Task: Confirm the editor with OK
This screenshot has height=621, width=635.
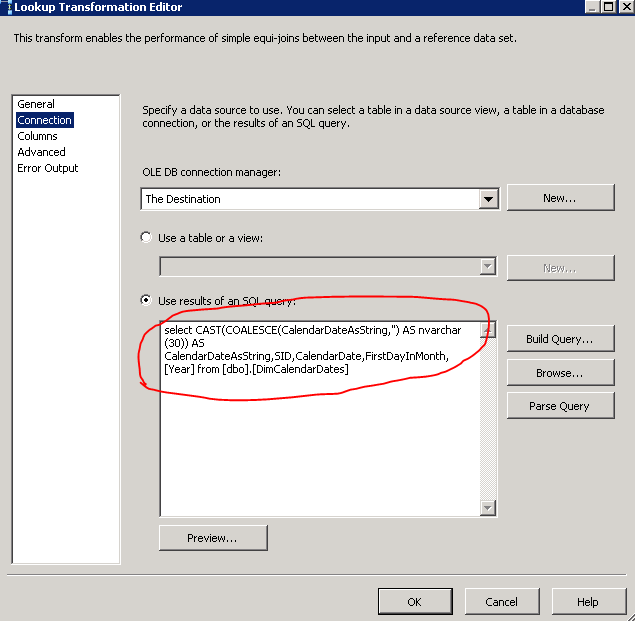Action: click(414, 602)
